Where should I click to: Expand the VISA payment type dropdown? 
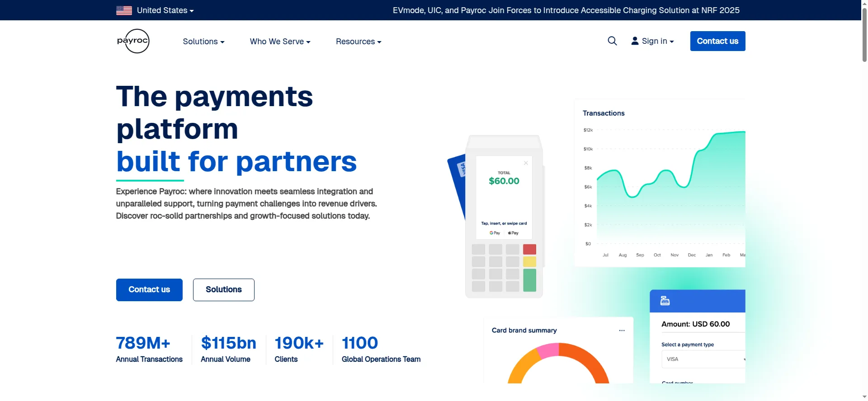point(703,359)
